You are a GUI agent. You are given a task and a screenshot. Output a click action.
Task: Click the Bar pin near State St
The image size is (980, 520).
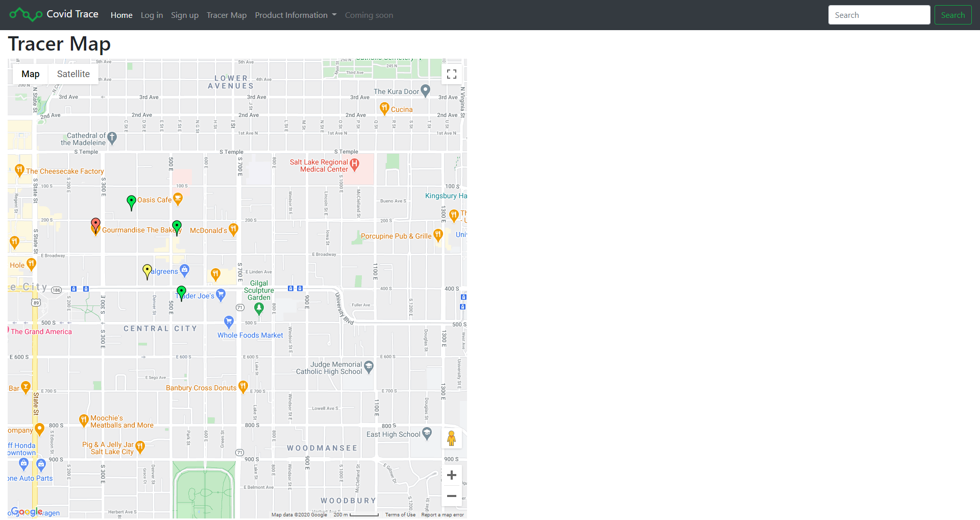26,387
